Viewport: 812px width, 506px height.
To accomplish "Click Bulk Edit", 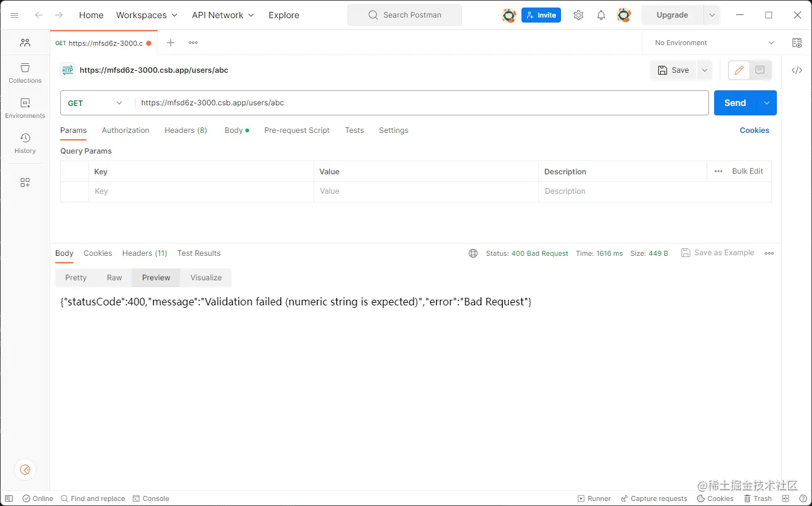I will (x=747, y=171).
